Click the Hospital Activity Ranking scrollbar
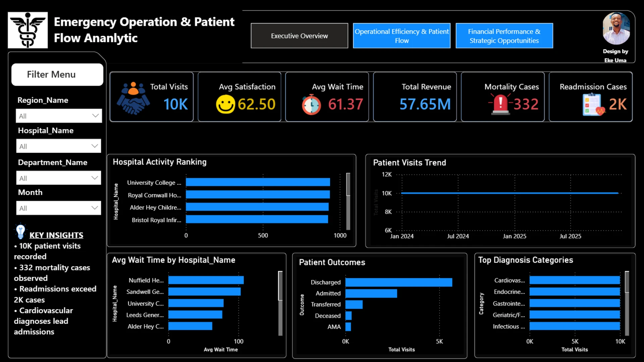644x362 pixels. 348,201
